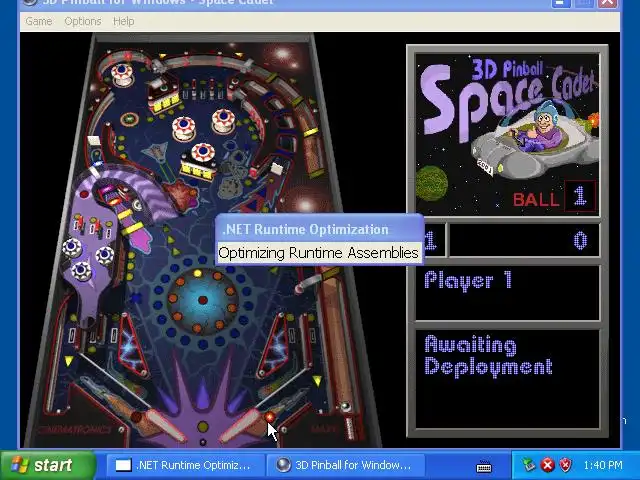Minimize the 3D Pinball window

(561, 2)
